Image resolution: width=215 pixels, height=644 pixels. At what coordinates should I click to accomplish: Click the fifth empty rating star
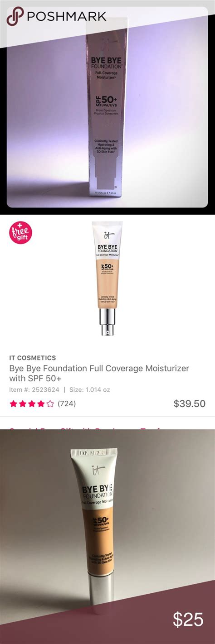[x=50, y=404]
